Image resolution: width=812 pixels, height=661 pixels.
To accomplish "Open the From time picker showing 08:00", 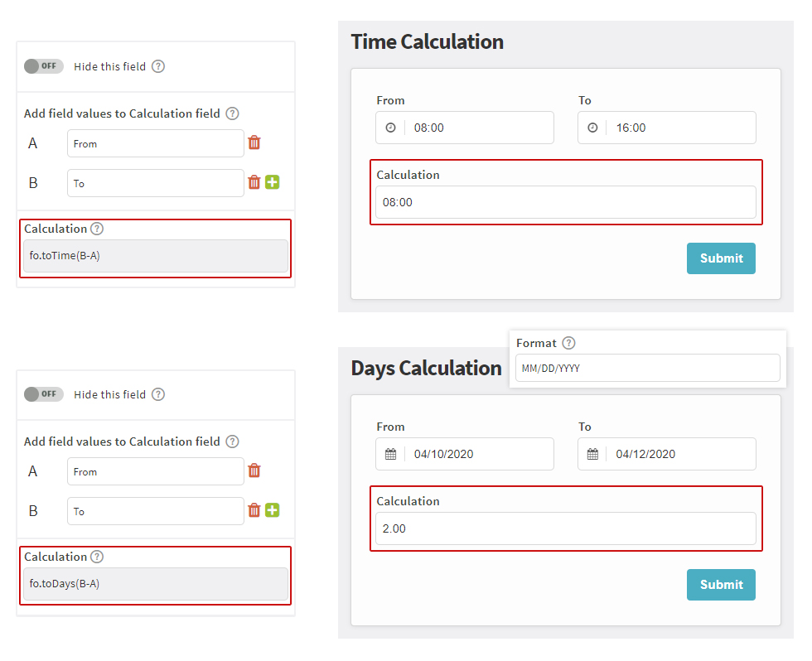I will point(479,128).
